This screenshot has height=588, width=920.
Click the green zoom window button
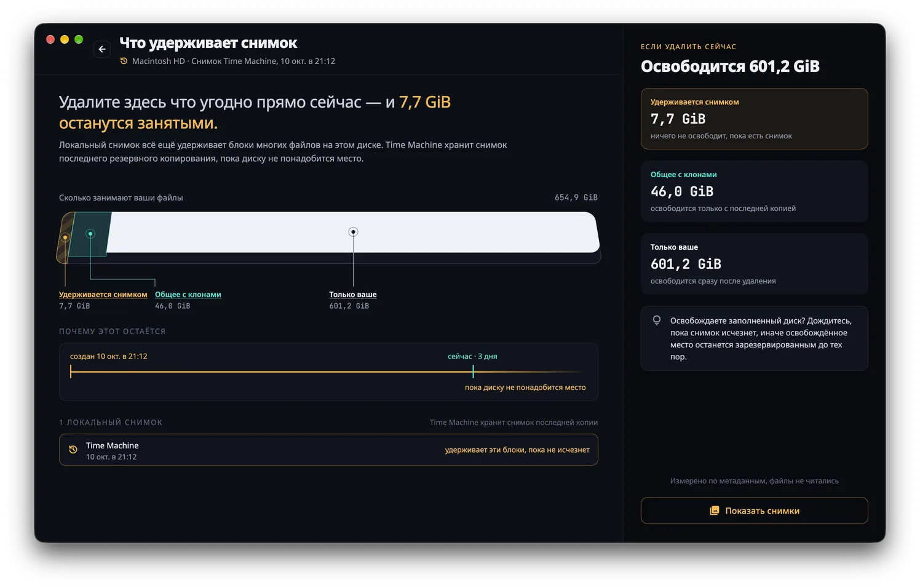pos(79,39)
